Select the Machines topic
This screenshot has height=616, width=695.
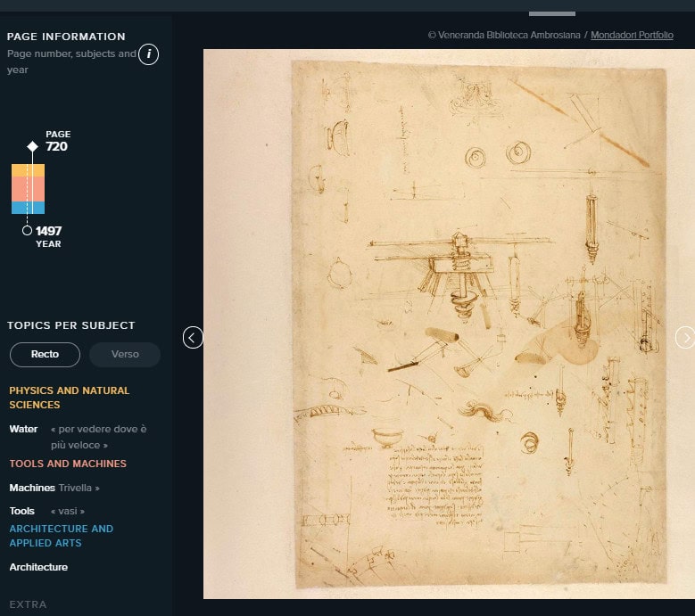pos(32,488)
